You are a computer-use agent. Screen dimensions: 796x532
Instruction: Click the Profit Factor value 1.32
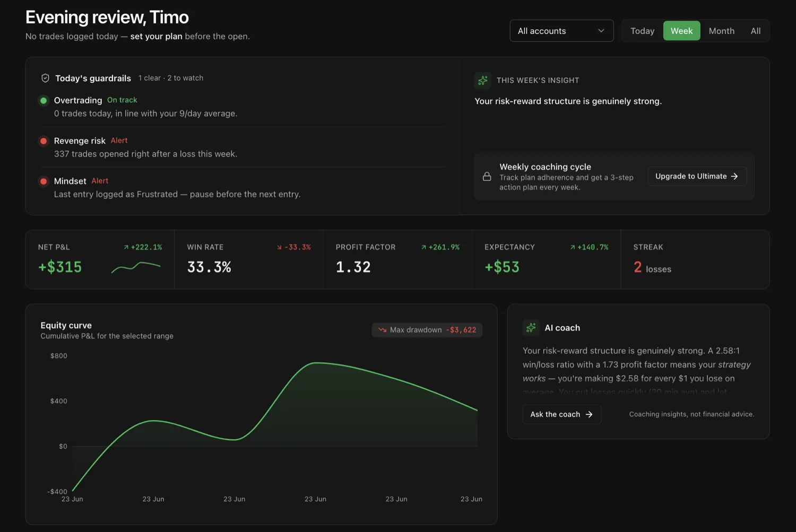[x=353, y=267]
